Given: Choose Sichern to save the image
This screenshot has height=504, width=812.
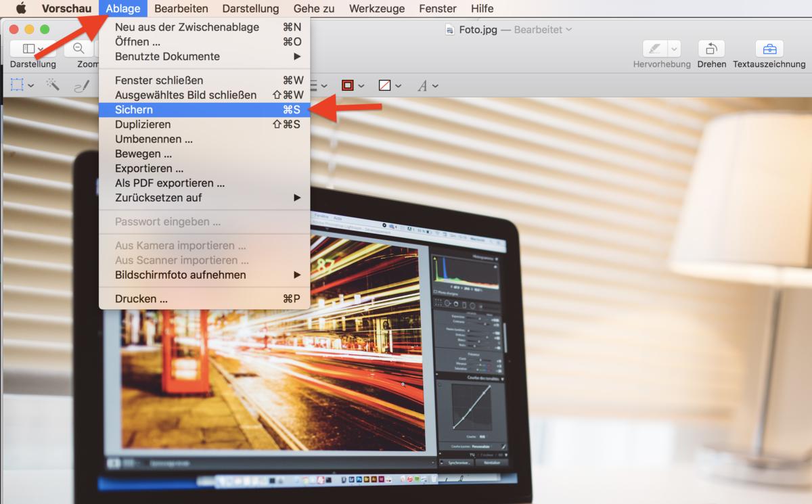Looking at the screenshot, I should [x=204, y=110].
